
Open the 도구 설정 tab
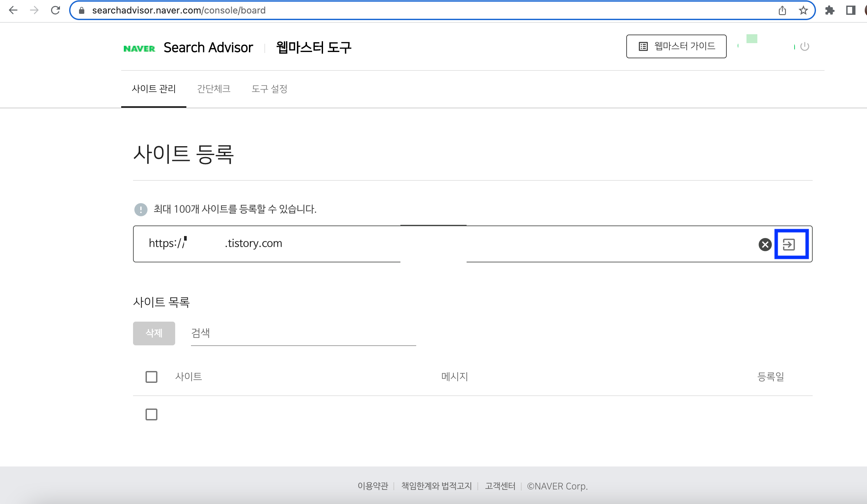coord(269,89)
